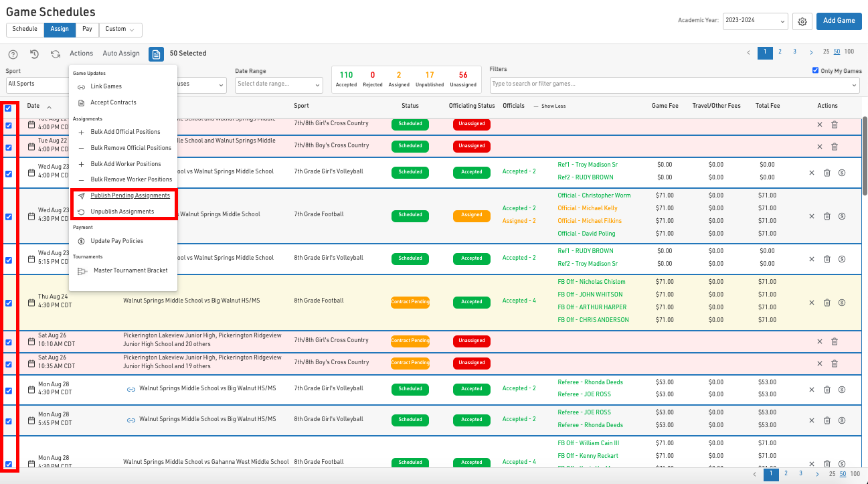Expand the Custom tab dropdown
The height and width of the screenshot is (484, 868).
click(120, 29)
